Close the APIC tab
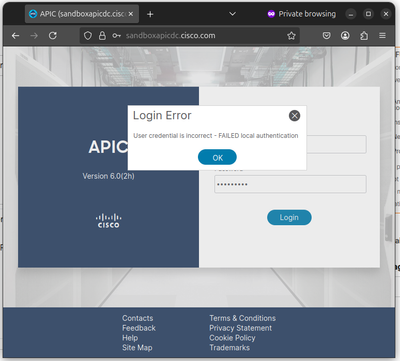This screenshot has width=400, height=361. [x=131, y=14]
